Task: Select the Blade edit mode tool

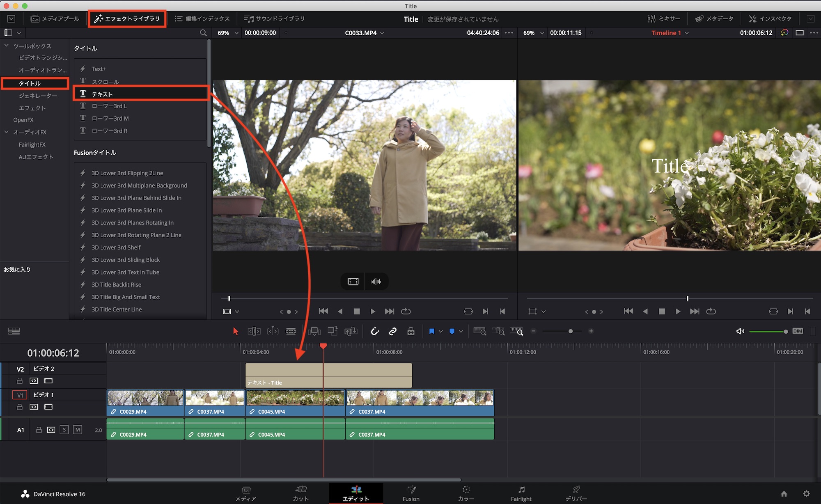Action: (291, 331)
